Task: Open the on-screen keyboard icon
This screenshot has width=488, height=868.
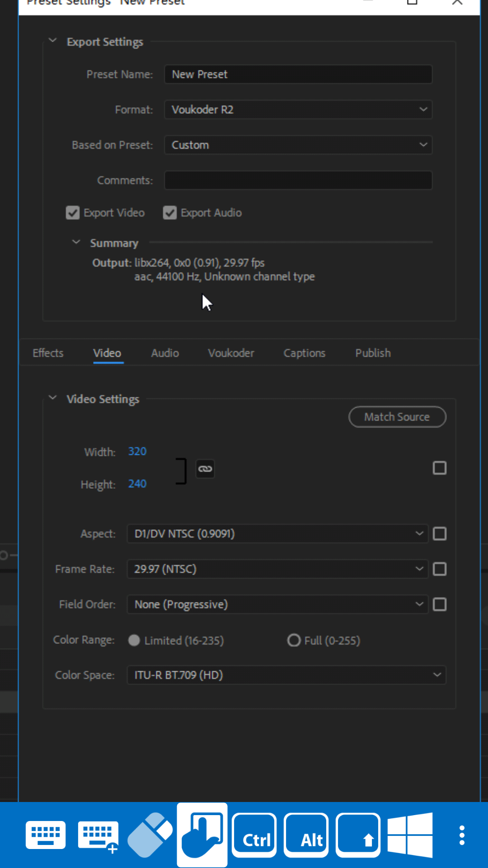Action: [46, 835]
